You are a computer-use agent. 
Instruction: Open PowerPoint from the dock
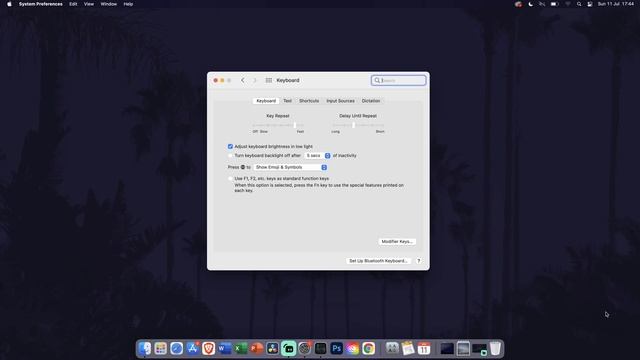pyautogui.click(x=256, y=349)
